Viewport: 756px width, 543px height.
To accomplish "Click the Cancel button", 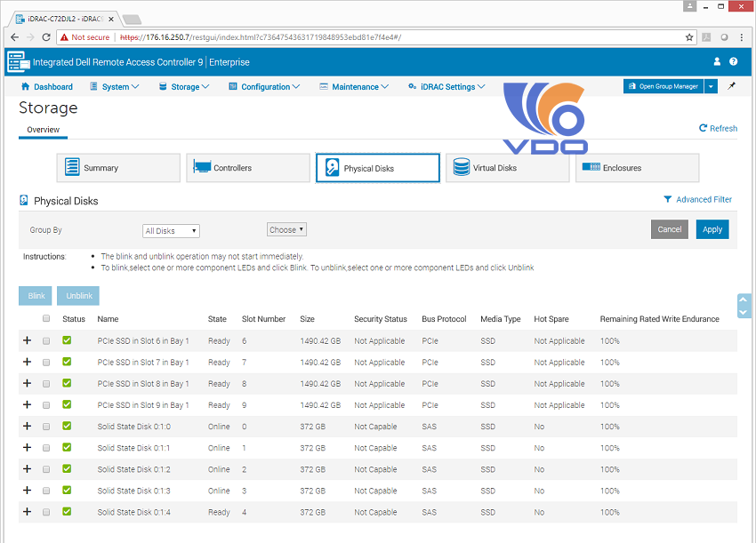I will coord(670,229).
